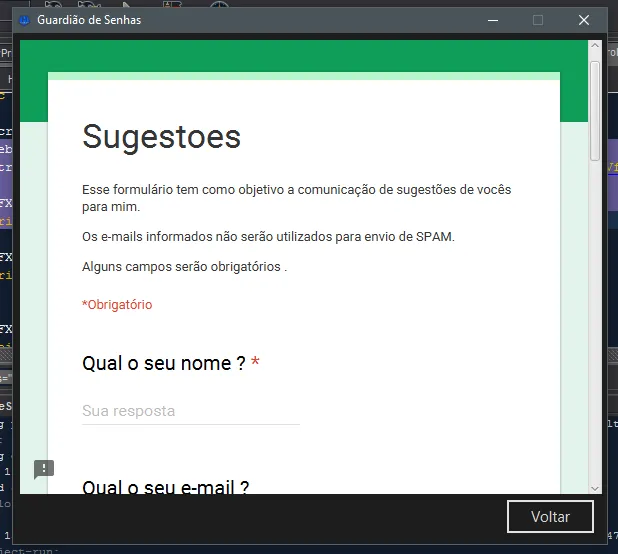Minimize the Guardião de Senhas window
The image size is (618, 554).
tap(493, 20)
